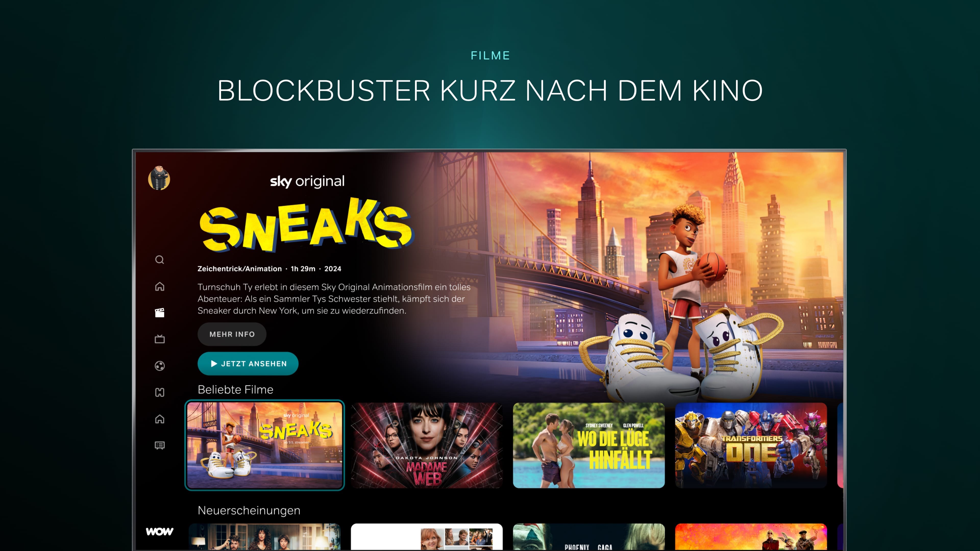Screen dimensions: 980x551
Task: Click the Neuerscheinungen row heading
Action: tap(249, 510)
